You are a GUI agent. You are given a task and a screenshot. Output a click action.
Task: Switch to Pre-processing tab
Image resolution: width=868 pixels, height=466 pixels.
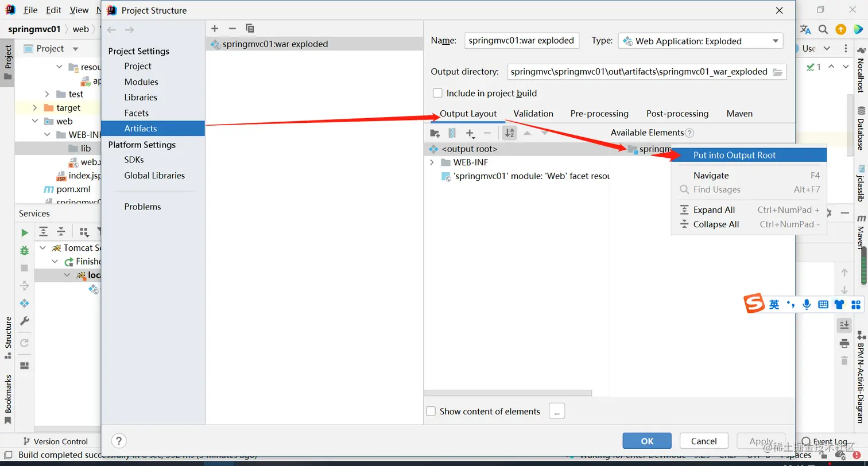(x=599, y=114)
